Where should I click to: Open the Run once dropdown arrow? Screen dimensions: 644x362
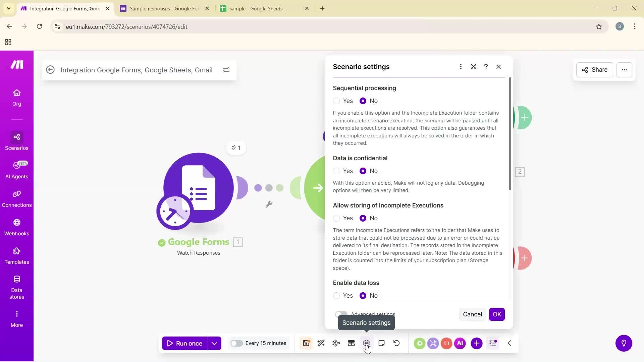(x=215, y=343)
